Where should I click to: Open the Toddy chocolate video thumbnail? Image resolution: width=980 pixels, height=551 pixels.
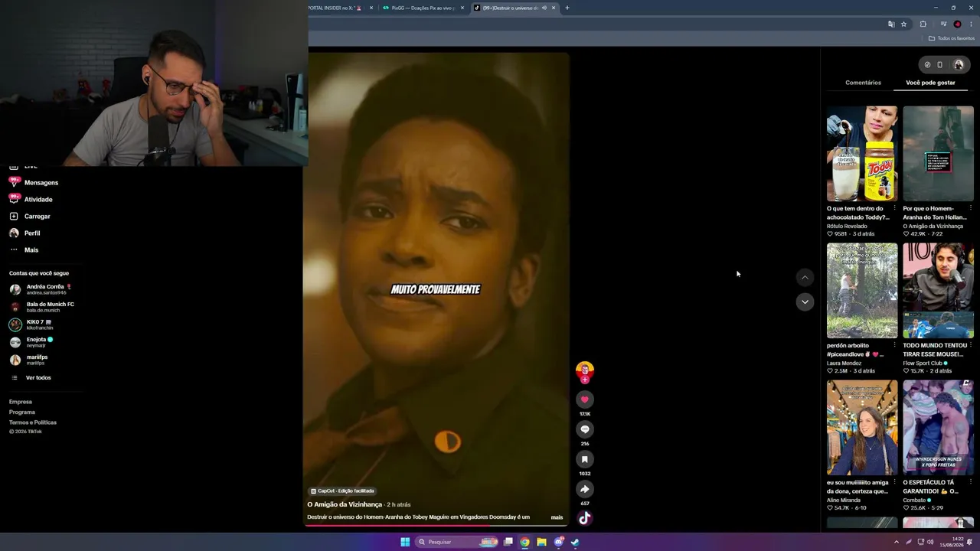(x=862, y=154)
